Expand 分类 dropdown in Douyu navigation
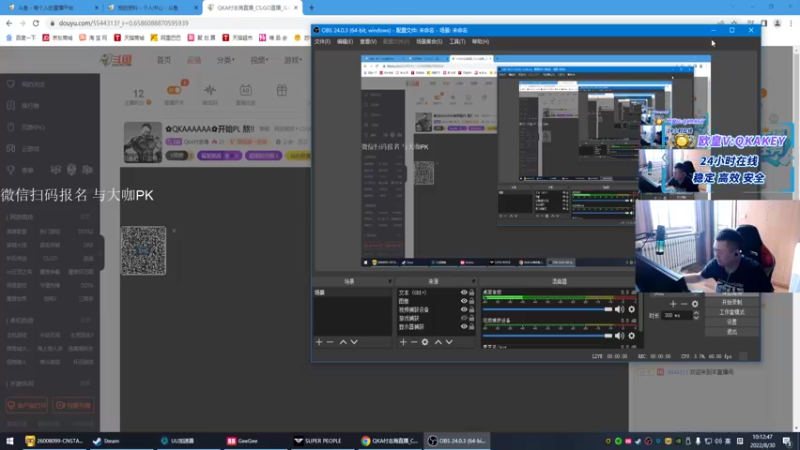 (226, 60)
